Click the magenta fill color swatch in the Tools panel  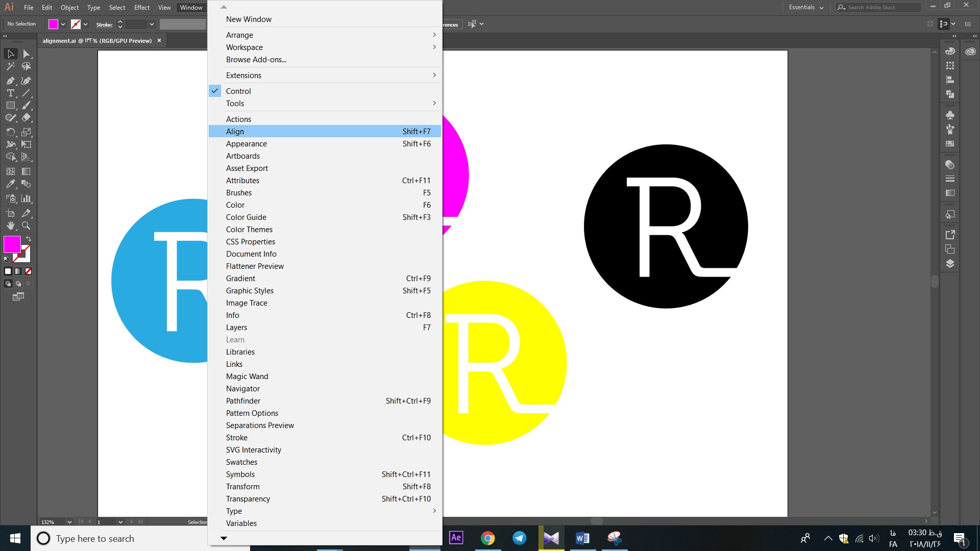coord(12,244)
